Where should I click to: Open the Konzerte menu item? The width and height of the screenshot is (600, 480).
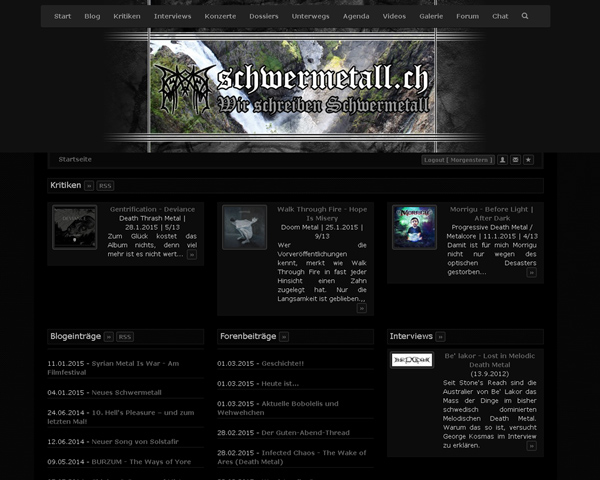pyautogui.click(x=220, y=16)
